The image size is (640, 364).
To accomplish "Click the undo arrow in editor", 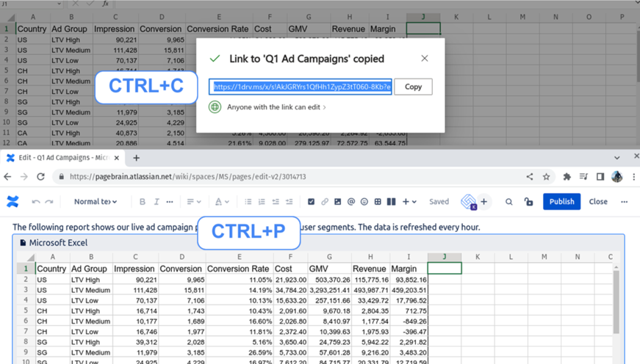I will [36, 202].
